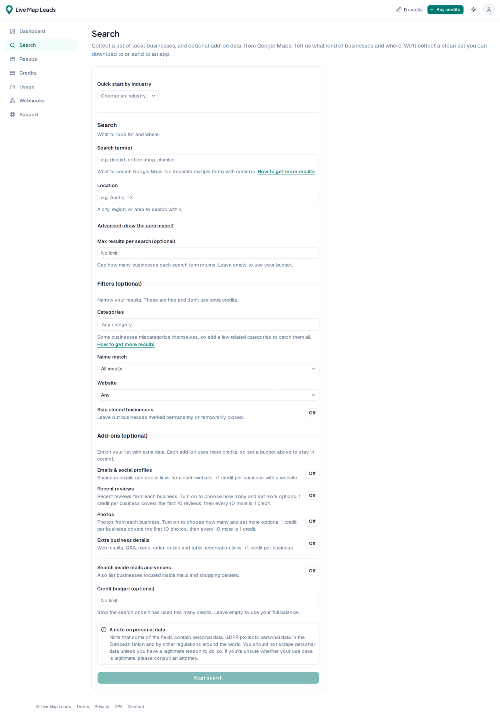Open the Privacy footer link
The width and height of the screenshot is (500, 715).
pos(102,707)
